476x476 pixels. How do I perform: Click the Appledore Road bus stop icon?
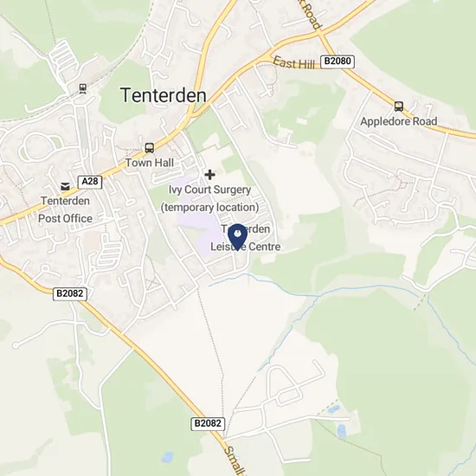(399, 106)
